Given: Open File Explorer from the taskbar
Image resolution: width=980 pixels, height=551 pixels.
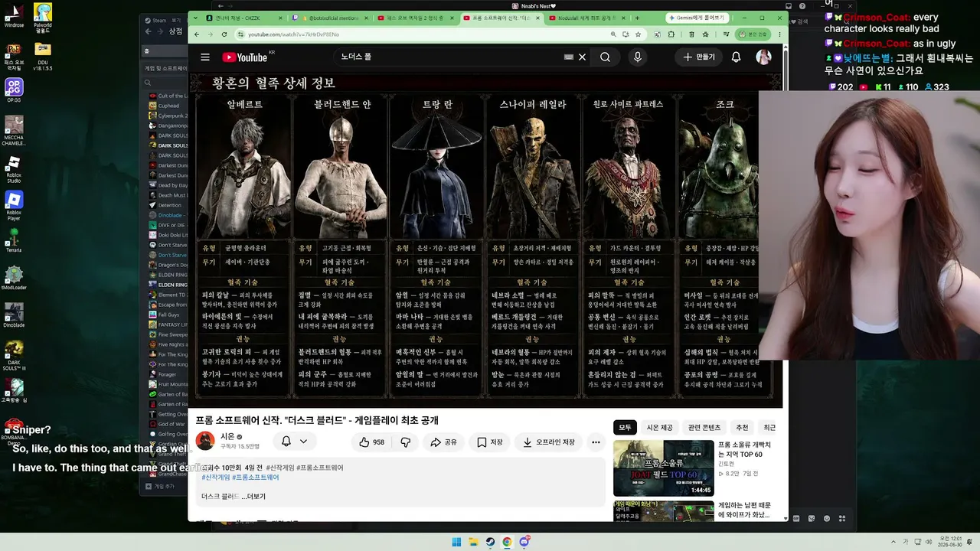Looking at the screenshot, I should coord(473,542).
